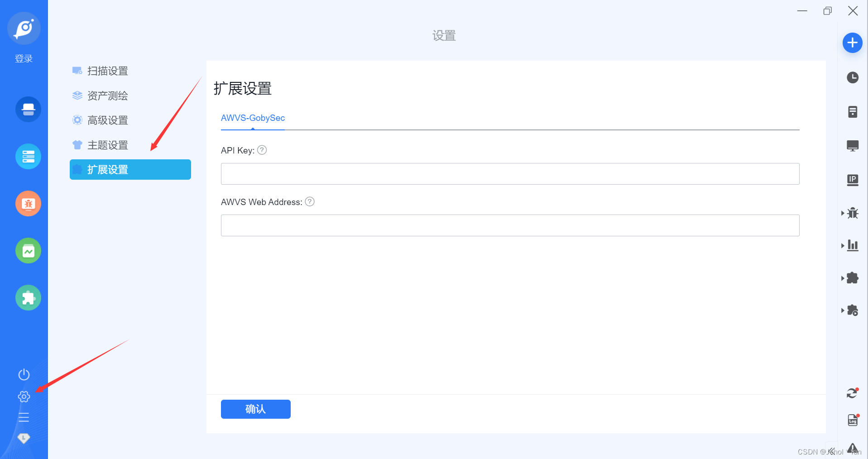Open the Extensions page with the teal puzzle icon
Image resolution: width=868 pixels, height=459 pixels.
(28, 298)
